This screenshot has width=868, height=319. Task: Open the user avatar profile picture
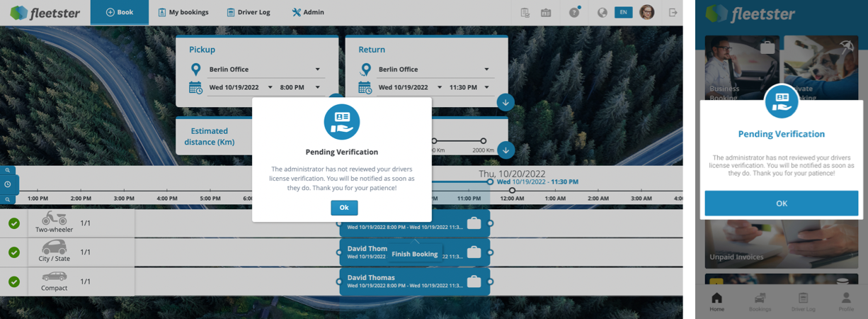pos(646,12)
